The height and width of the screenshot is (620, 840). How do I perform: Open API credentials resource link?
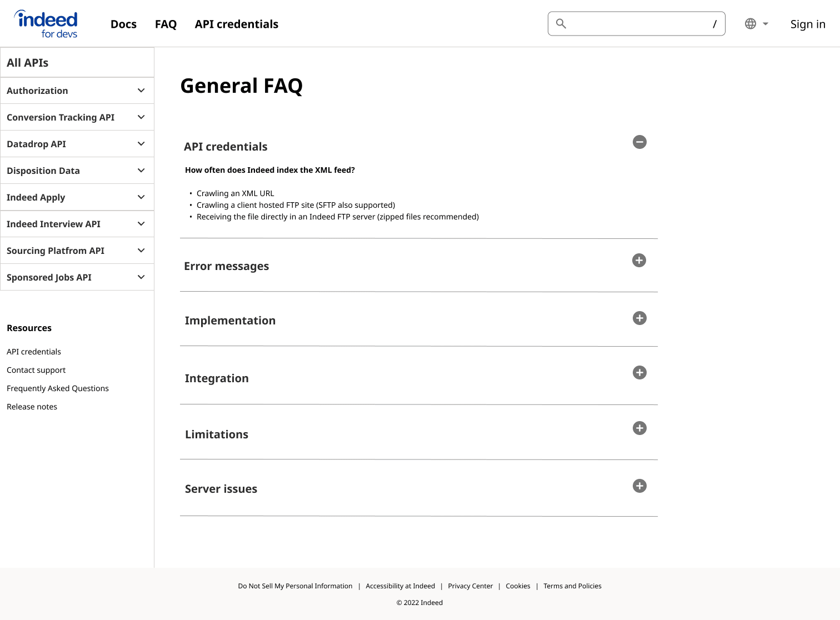tap(34, 352)
